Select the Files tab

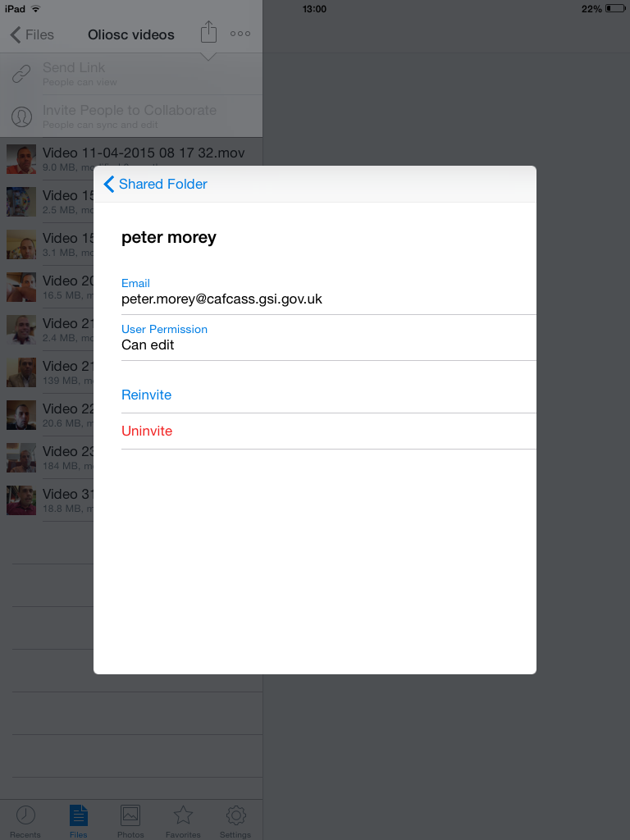point(78,819)
